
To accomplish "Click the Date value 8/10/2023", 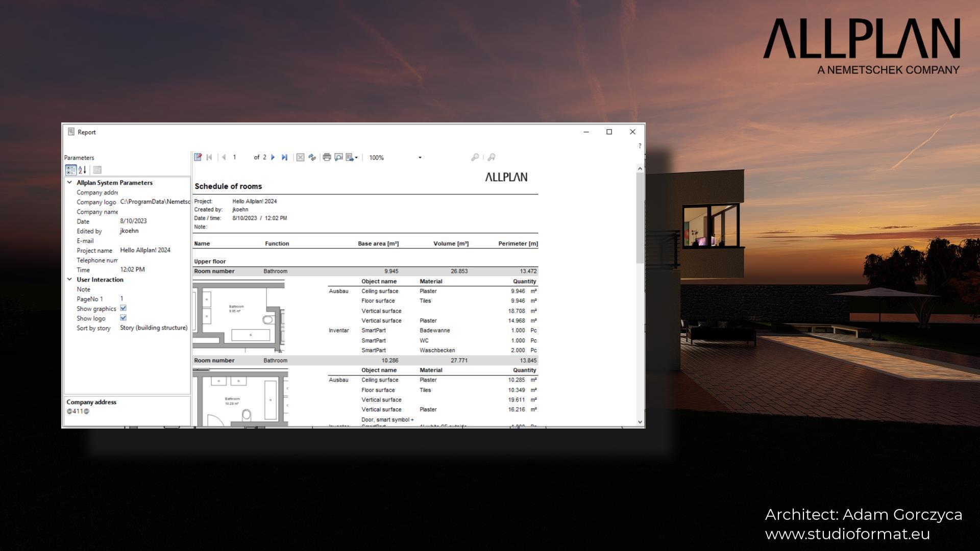I will pyautogui.click(x=134, y=221).
